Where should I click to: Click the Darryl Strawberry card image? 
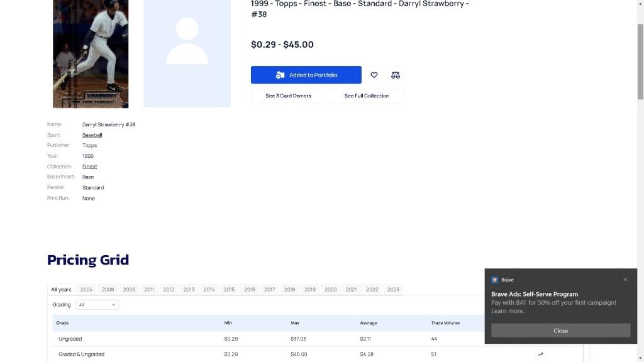pos(91,53)
